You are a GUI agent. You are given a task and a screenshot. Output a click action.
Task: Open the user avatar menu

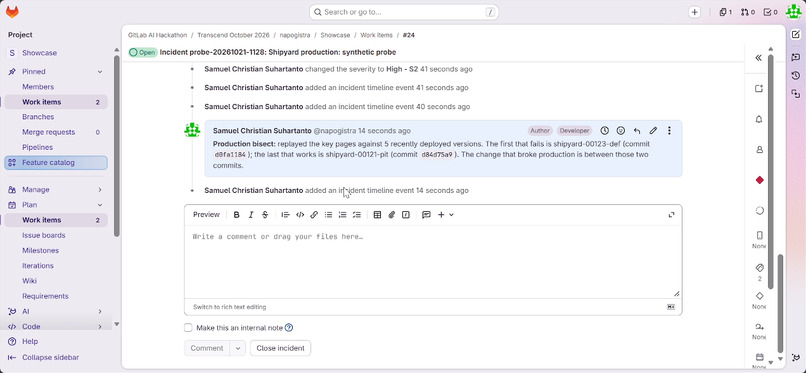click(x=793, y=12)
